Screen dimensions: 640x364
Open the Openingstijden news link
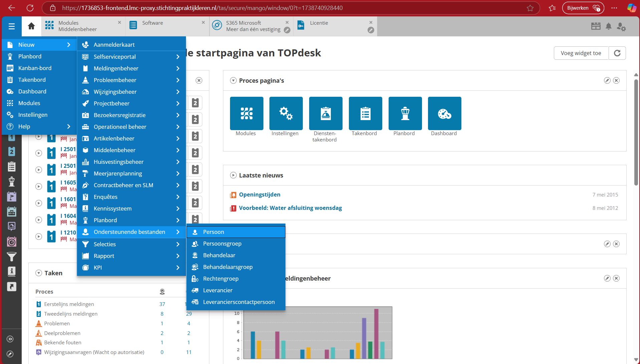(x=259, y=195)
